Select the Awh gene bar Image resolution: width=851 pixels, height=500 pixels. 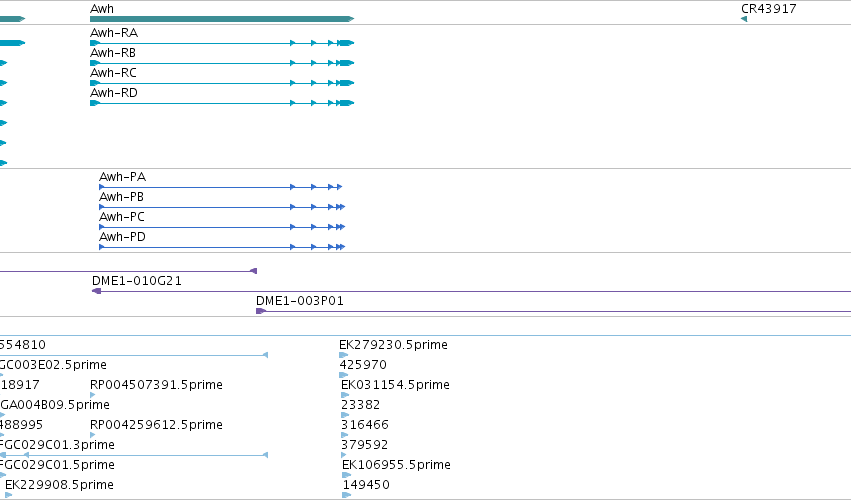point(222,19)
